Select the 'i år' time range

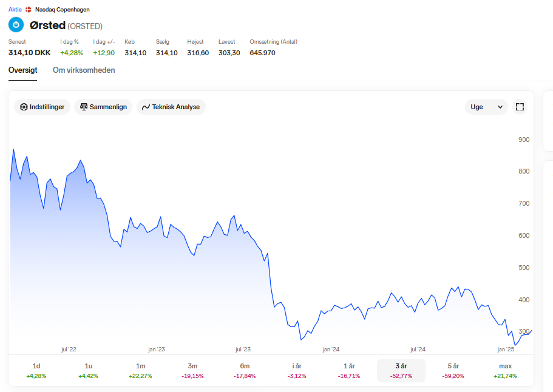297,371
